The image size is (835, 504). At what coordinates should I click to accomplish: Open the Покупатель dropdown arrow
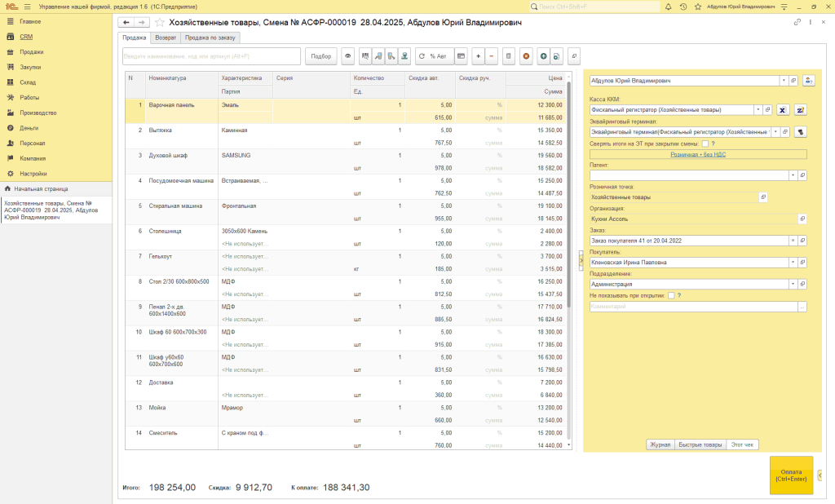[793, 263]
